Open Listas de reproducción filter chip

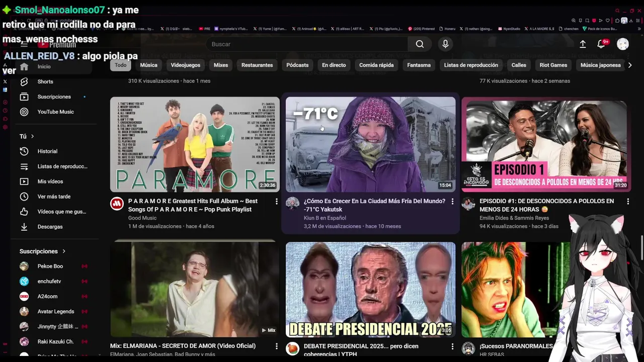471,65
